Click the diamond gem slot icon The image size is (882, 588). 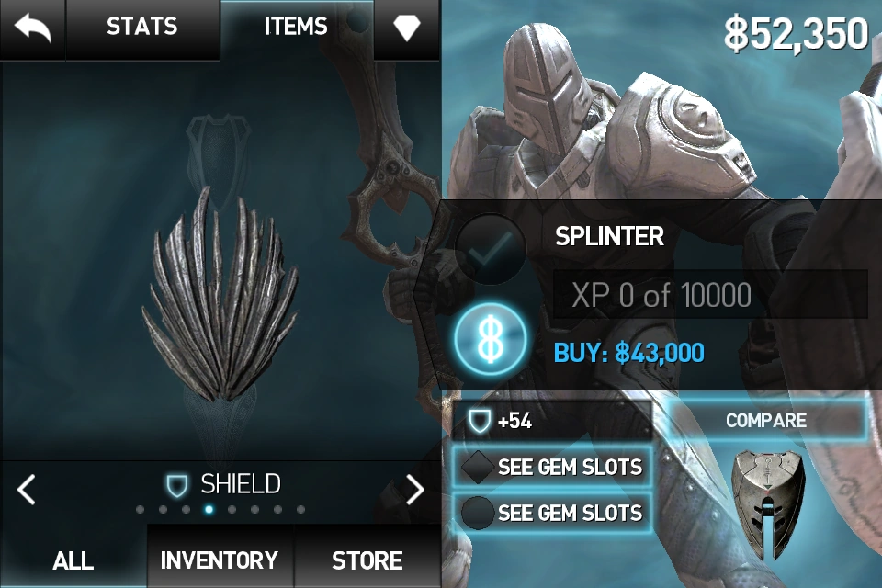(478, 467)
